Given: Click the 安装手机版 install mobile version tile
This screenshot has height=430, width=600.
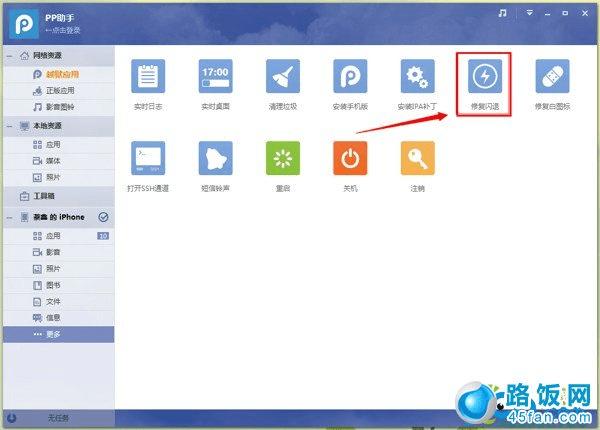Looking at the screenshot, I should (x=350, y=76).
